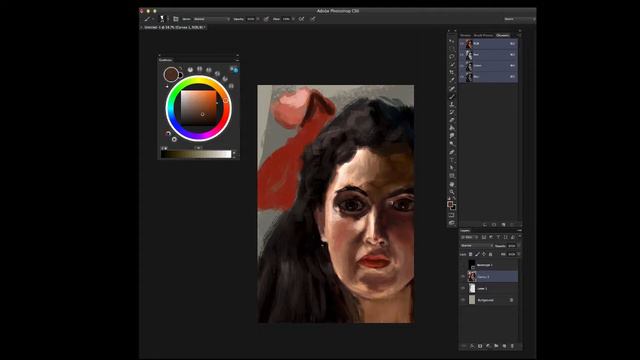Image resolution: width=640 pixels, height=360 pixels.
Task: Add layer mask icon in Layers panel
Action: [480, 346]
